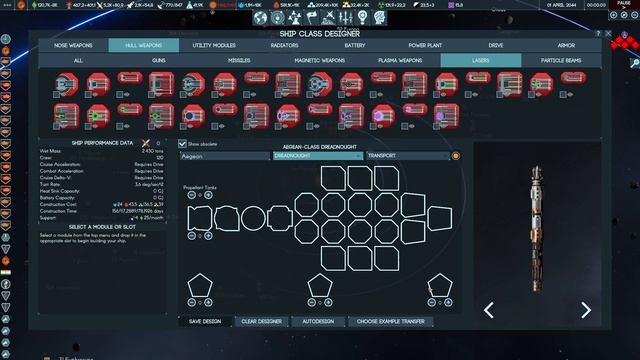The height and width of the screenshot is (360, 640).
Task: Click the SAVE DESIGN button
Action: (205, 322)
